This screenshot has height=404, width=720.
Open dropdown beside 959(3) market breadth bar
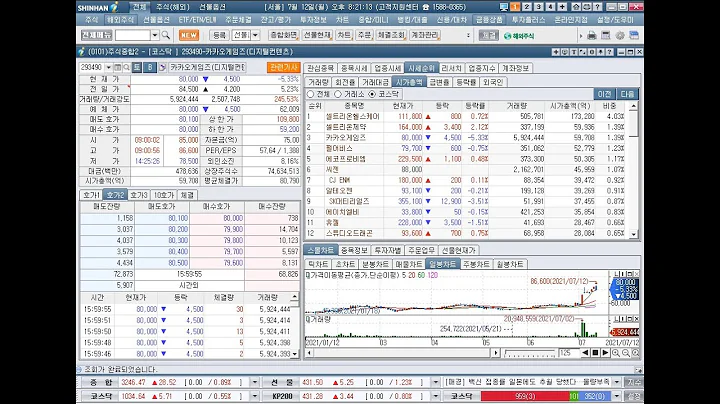[x=617, y=396]
